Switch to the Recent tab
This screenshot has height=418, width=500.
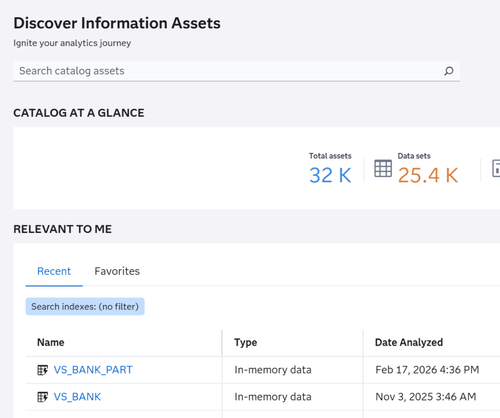click(x=54, y=271)
